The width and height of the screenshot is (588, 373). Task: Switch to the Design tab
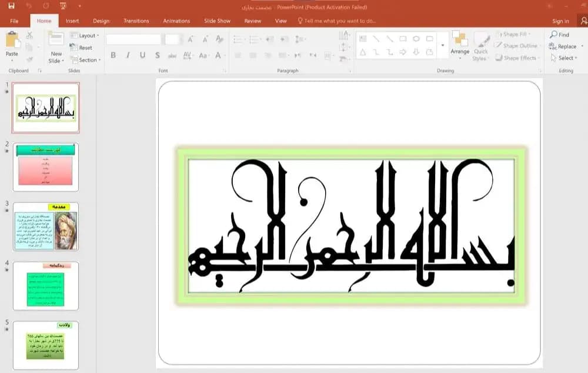[101, 21]
